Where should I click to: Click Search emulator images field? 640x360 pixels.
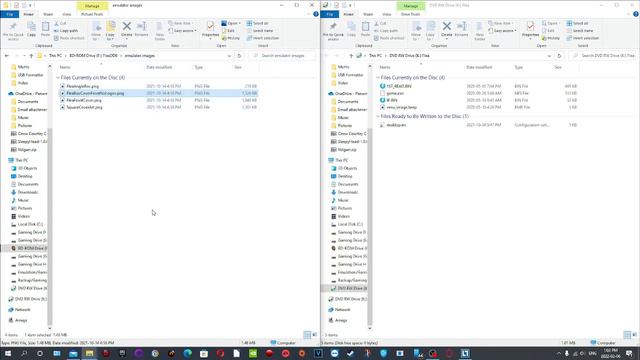(x=282, y=56)
